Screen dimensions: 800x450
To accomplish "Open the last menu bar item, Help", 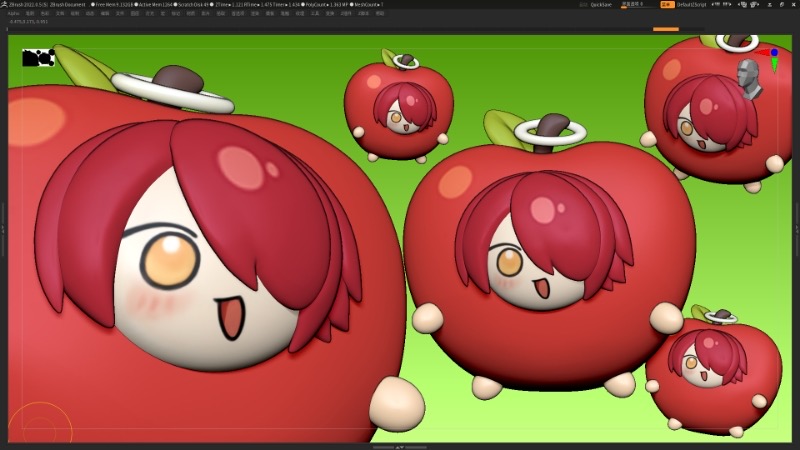I will pyautogui.click(x=380, y=13).
